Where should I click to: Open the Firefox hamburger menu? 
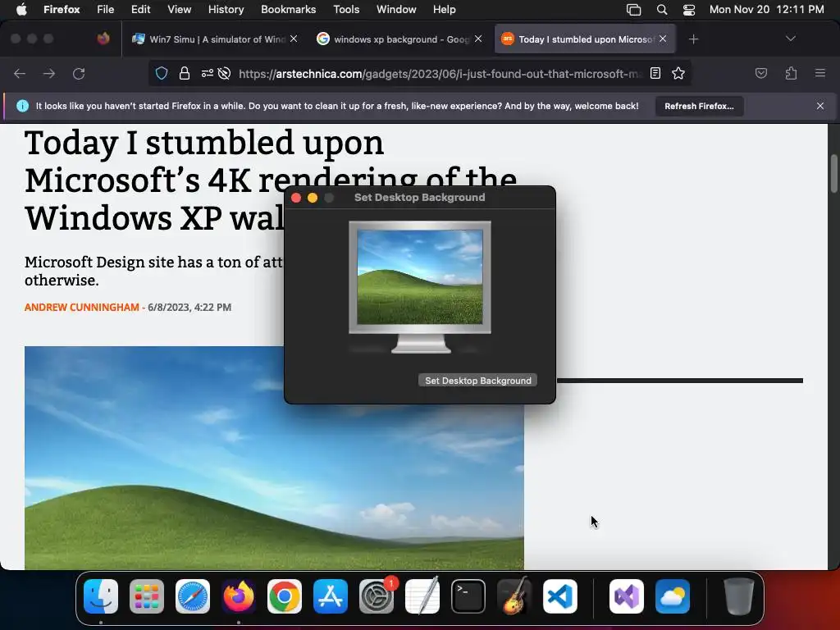point(820,73)
